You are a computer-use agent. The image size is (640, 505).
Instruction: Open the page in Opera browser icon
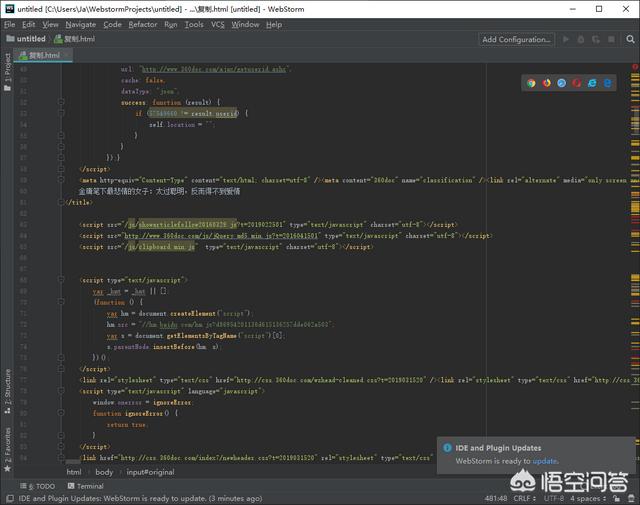(x=577, y=83)
